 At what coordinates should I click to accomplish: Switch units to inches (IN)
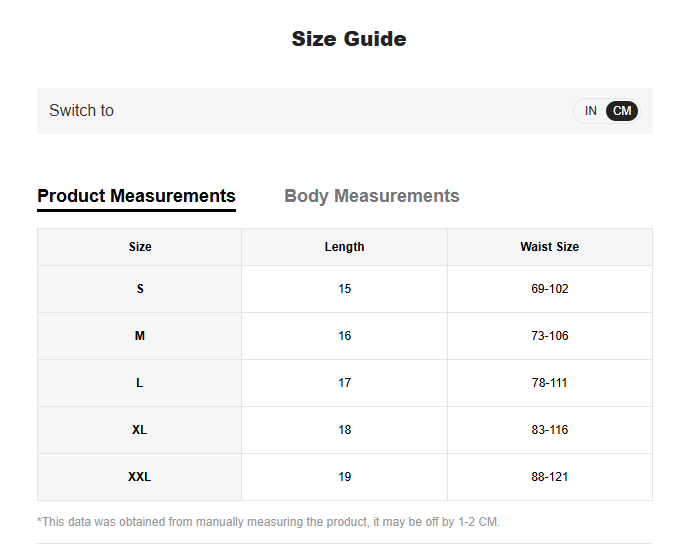[591, 111]
